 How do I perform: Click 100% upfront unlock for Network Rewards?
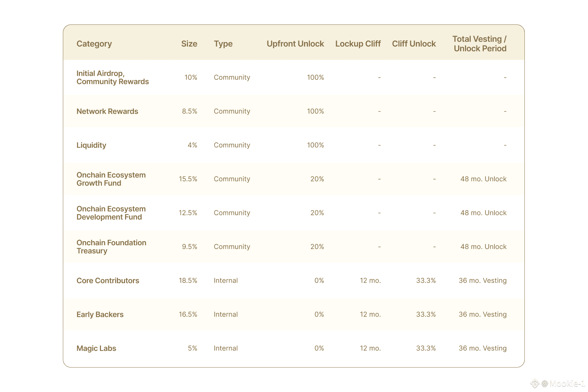pos(315,111)
